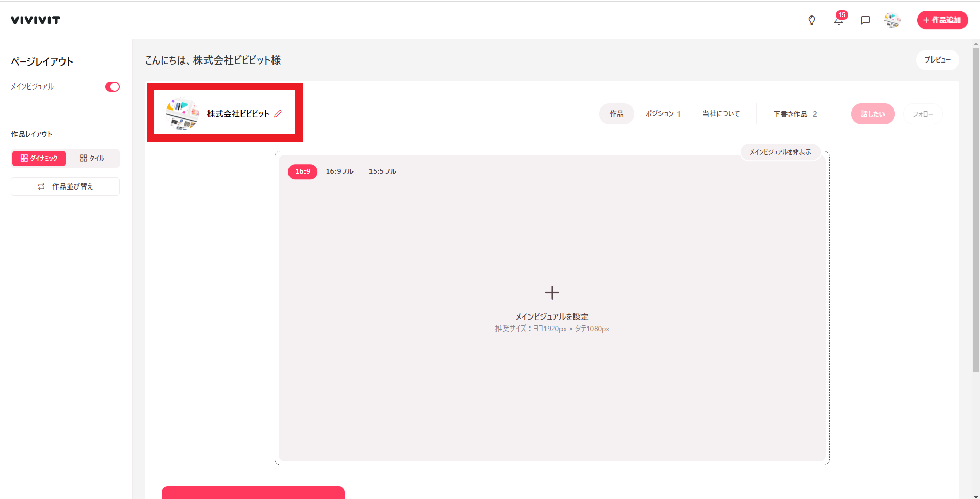Click the フォロー button
Image resolution: width=980 pixels, height=499 pixels.
click(x=922, y=114)
